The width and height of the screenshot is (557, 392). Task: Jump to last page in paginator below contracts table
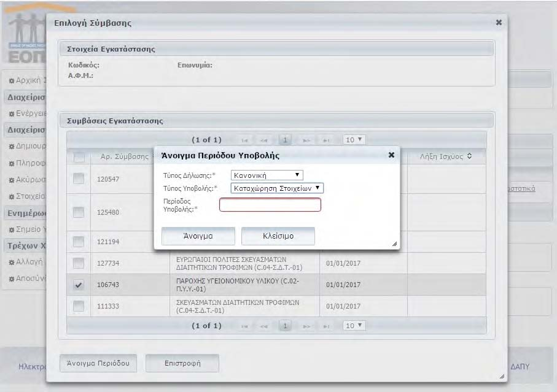[325, 326]
